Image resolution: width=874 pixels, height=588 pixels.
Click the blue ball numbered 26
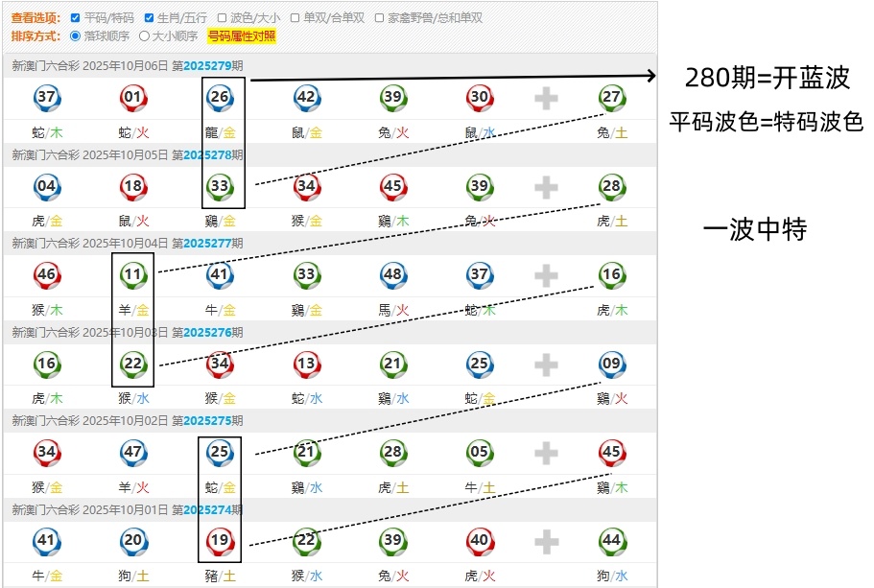pos(220,97)
